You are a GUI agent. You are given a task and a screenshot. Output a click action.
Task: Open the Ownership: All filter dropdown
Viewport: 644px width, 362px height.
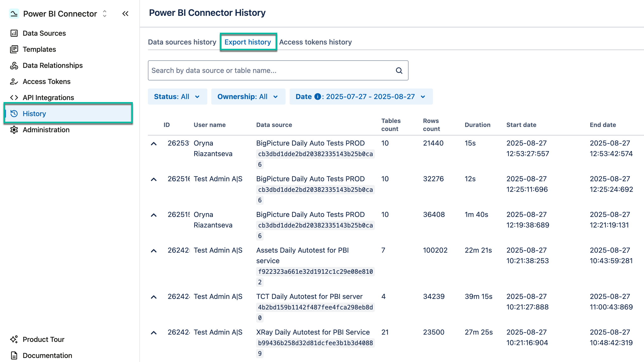(x=248, y=97)
